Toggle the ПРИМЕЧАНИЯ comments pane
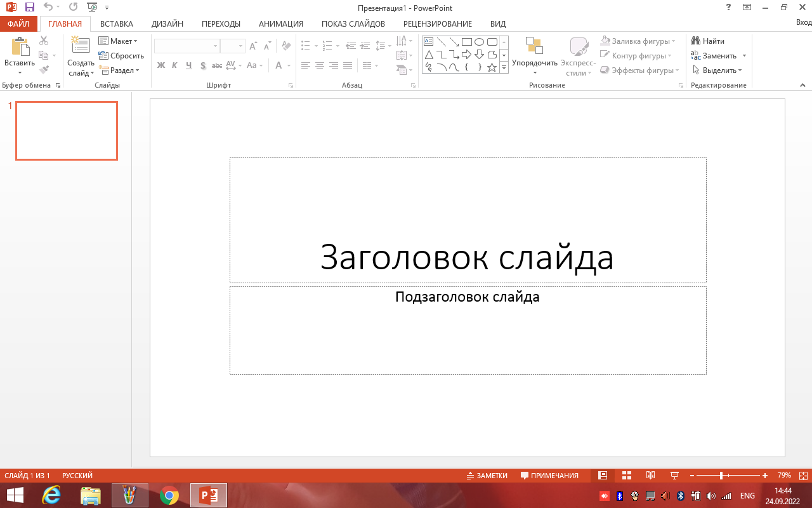Viewport: 812px width, 508px height. [x=549, y=476]
